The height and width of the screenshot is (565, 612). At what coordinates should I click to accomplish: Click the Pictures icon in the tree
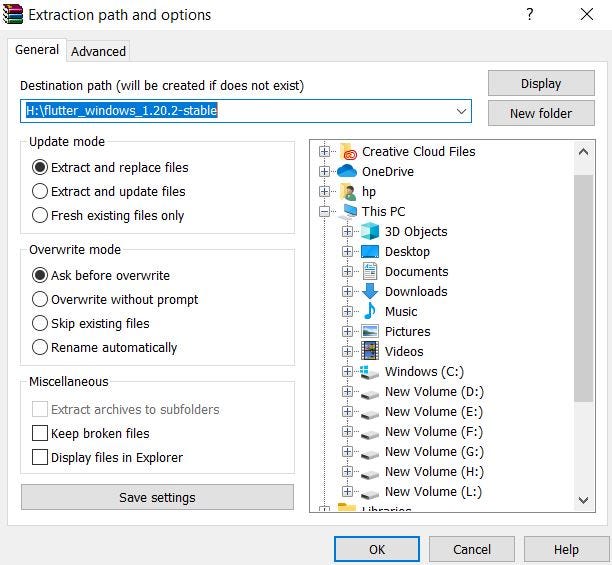(x=370, y=331)
